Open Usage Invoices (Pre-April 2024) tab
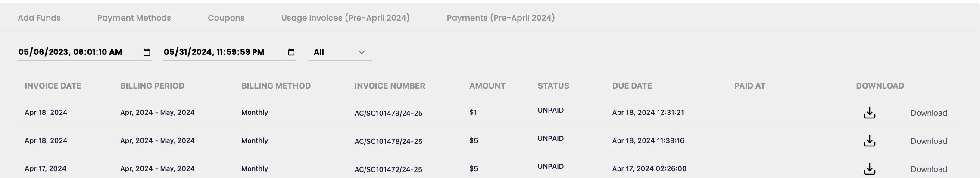980x178 pixels. 345,18
